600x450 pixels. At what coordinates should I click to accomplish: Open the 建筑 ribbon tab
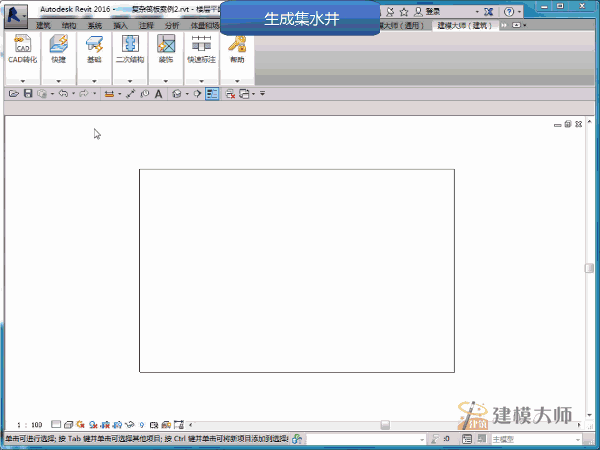click(43, 26)
